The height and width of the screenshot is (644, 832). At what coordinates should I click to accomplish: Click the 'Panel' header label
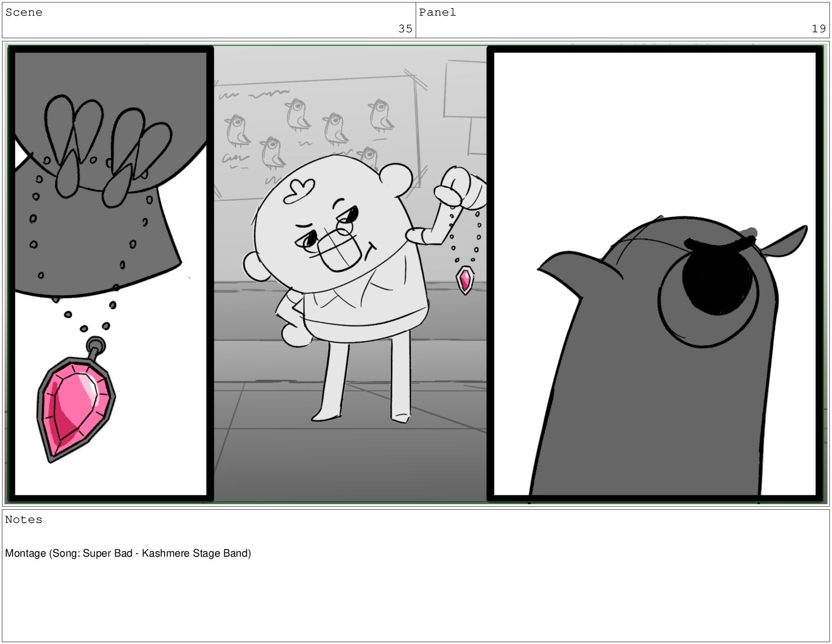pyautogui.click(x=437, y=13)
